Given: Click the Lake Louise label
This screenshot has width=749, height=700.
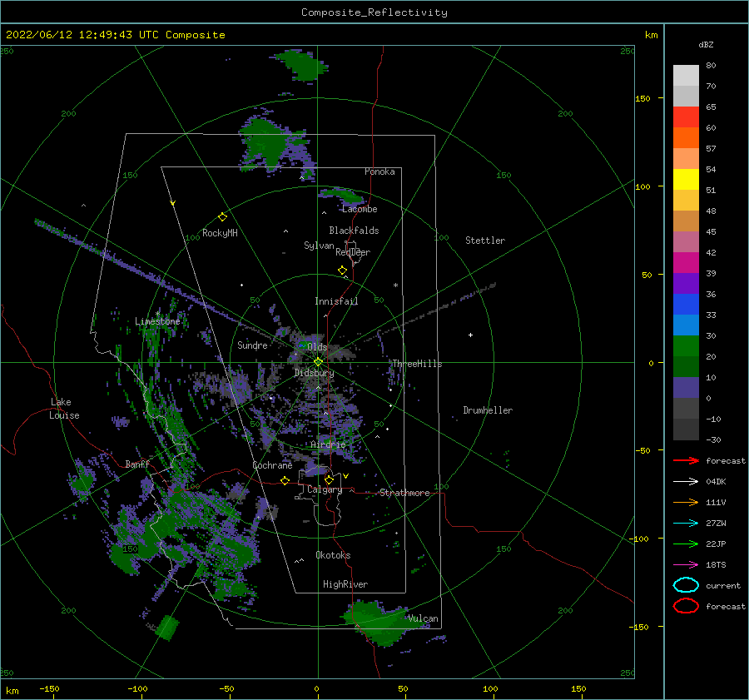Looking at the screenshot, I should tap(64, 409).
